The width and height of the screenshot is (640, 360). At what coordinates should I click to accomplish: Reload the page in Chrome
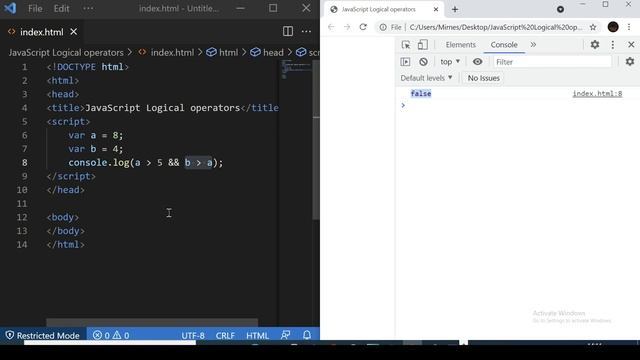click(x=363, y=27)
